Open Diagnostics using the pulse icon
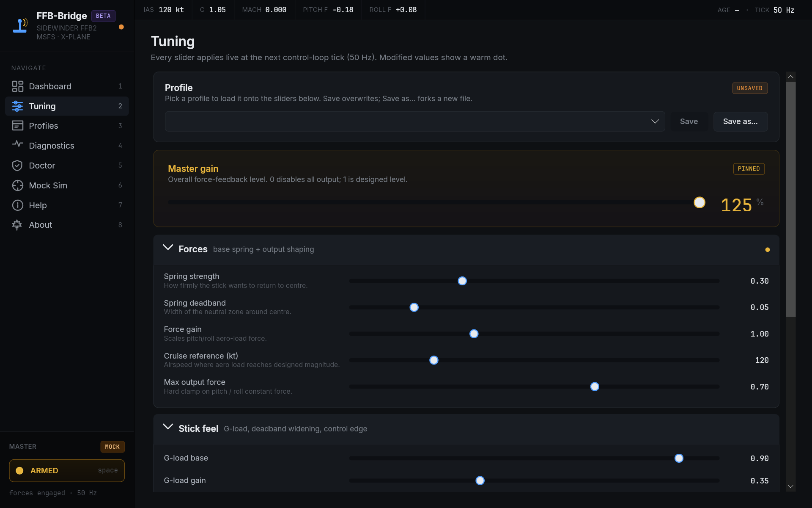The image size is (812, 508). tap(17, 144)
